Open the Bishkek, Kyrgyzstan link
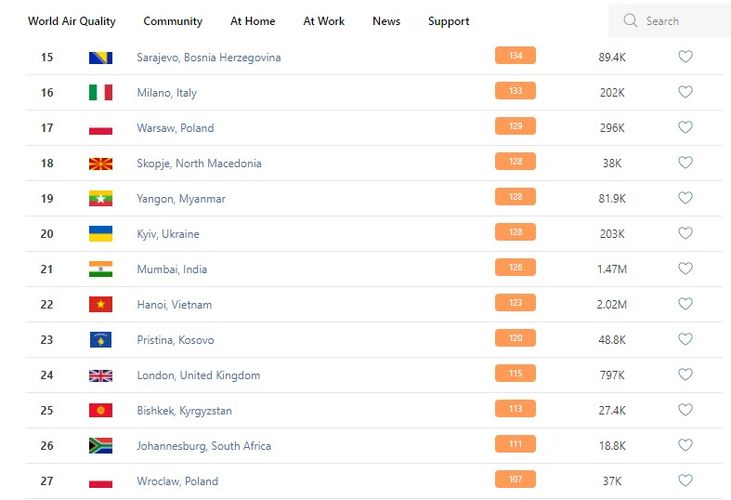731x500 pixels. point(183,411)
